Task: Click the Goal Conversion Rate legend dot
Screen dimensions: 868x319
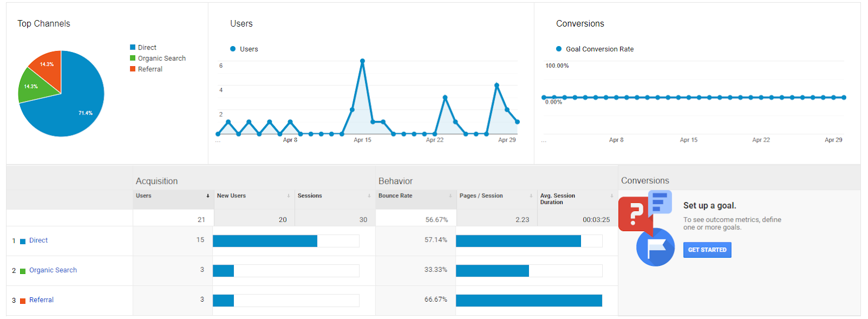Action: [x=559, y=49]
